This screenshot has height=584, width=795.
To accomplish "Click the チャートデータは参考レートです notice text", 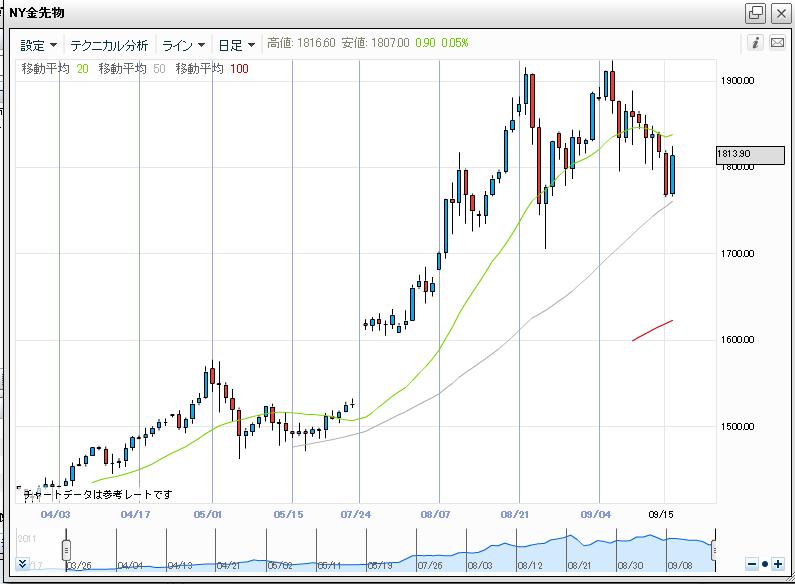I will tap(98, 494).
